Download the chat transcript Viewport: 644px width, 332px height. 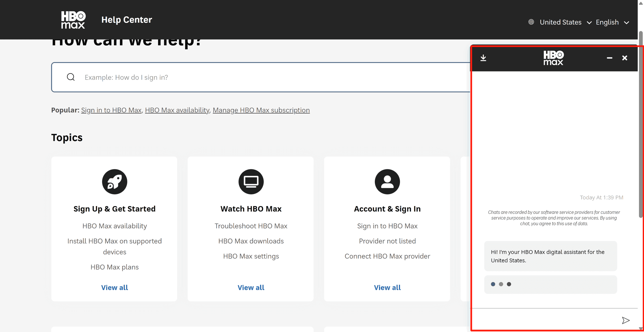[483, 58]
